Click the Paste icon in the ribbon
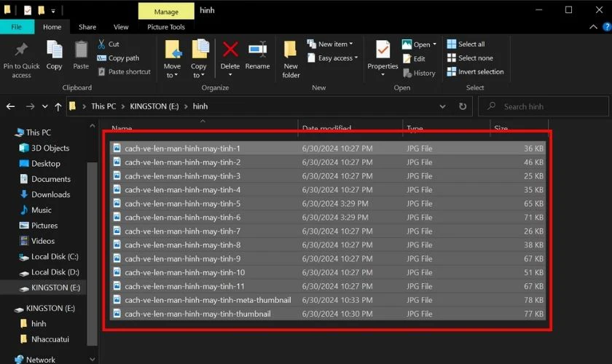This screenshot has width=612, height=364. point(81,51)
